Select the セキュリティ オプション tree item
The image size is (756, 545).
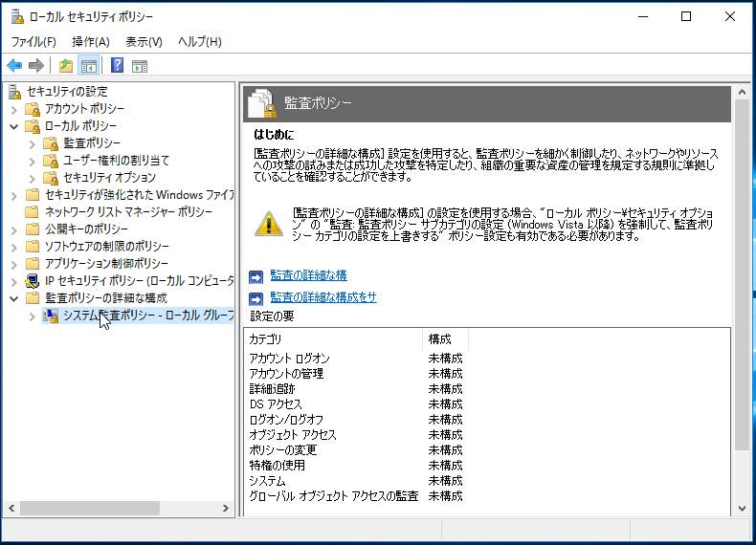pos(109,178)
